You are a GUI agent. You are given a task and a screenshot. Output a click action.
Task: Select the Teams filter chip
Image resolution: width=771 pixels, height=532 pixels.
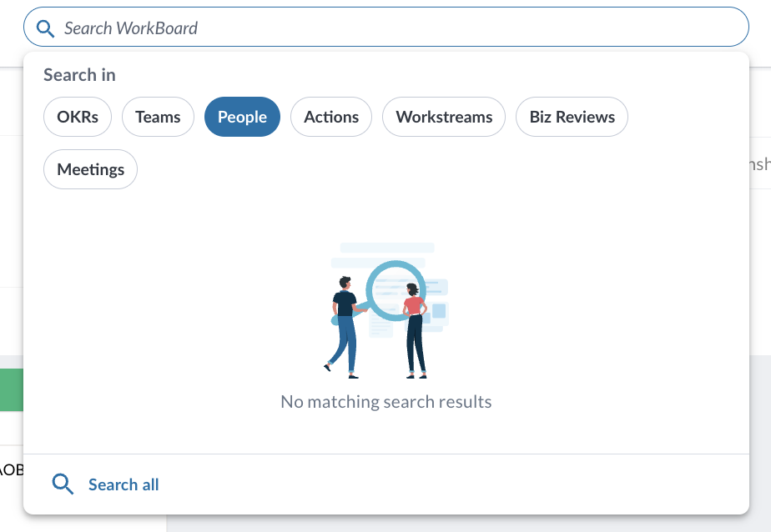(158, 117)
